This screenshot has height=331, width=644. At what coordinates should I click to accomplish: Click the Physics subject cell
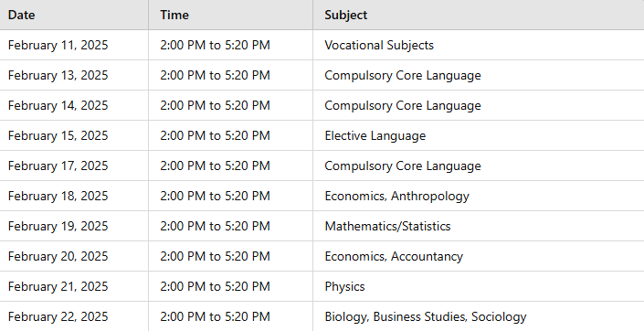(x=479, y=286)
